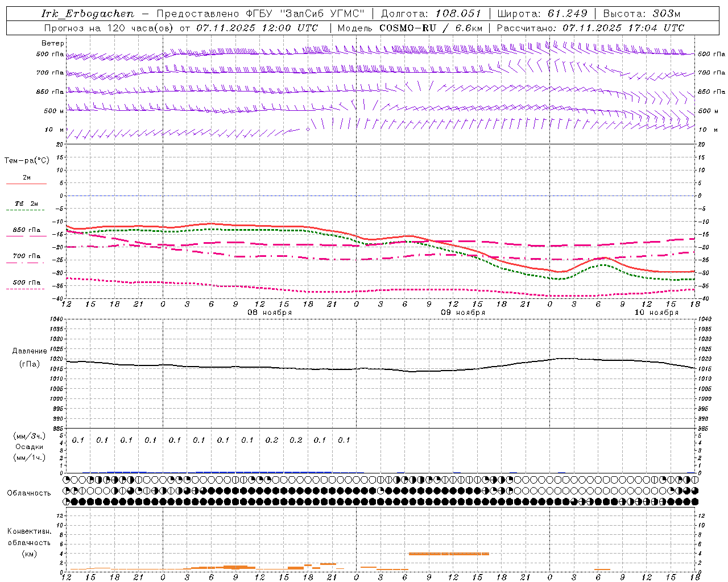Click the Модель COSMO-RU / 6.6км label
728x582 pixels.
click(410, 28)
